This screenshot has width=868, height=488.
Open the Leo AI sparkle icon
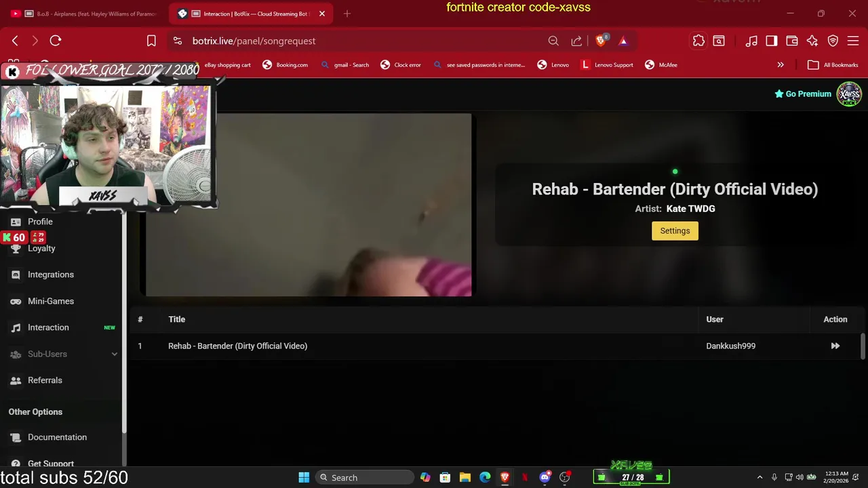(812, 41)
